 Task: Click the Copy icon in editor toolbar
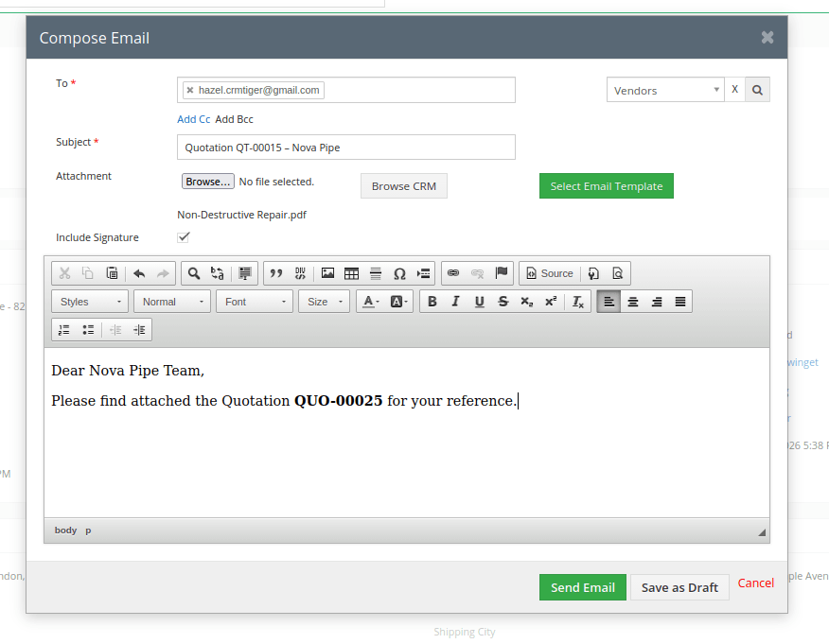[x=88, y=273]
